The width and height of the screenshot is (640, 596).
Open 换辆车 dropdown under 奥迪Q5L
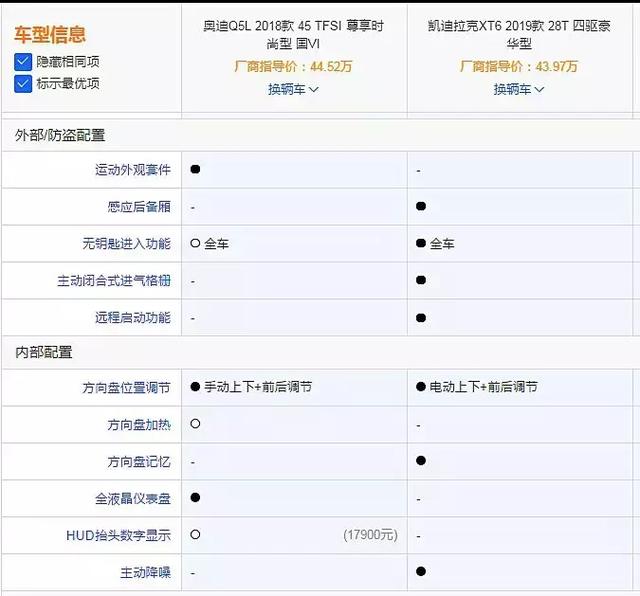coord(293,89)
